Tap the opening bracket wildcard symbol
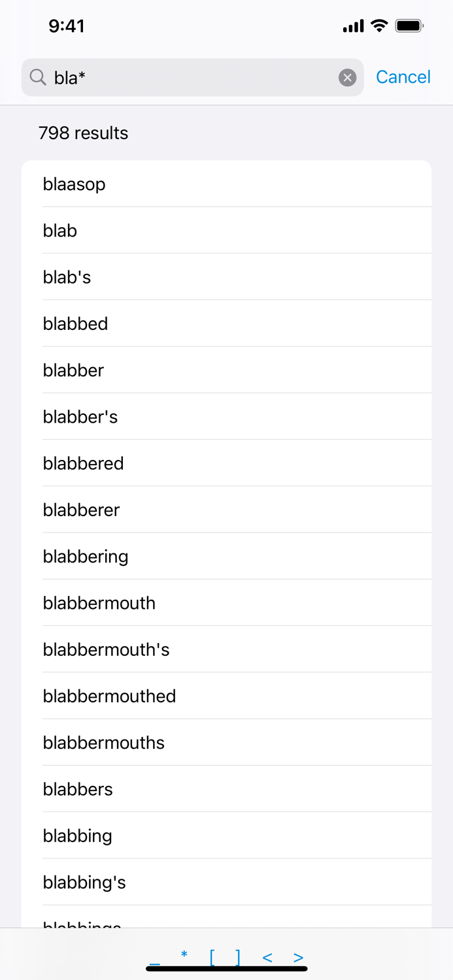The height and width of the screenshot is (980, 453). pos(212,956)
